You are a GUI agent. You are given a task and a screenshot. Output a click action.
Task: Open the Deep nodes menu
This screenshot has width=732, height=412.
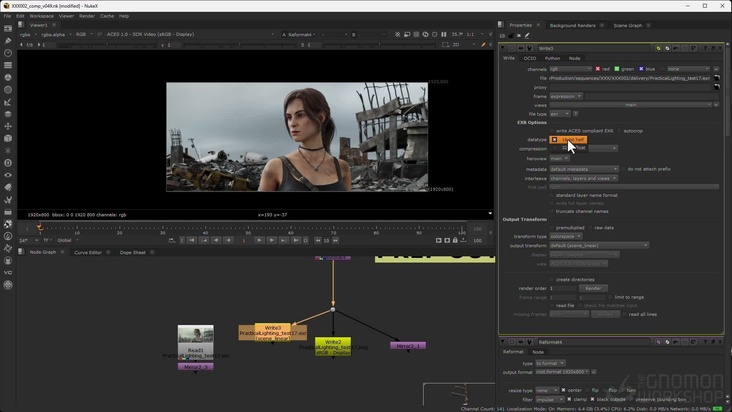coord(8,163)
